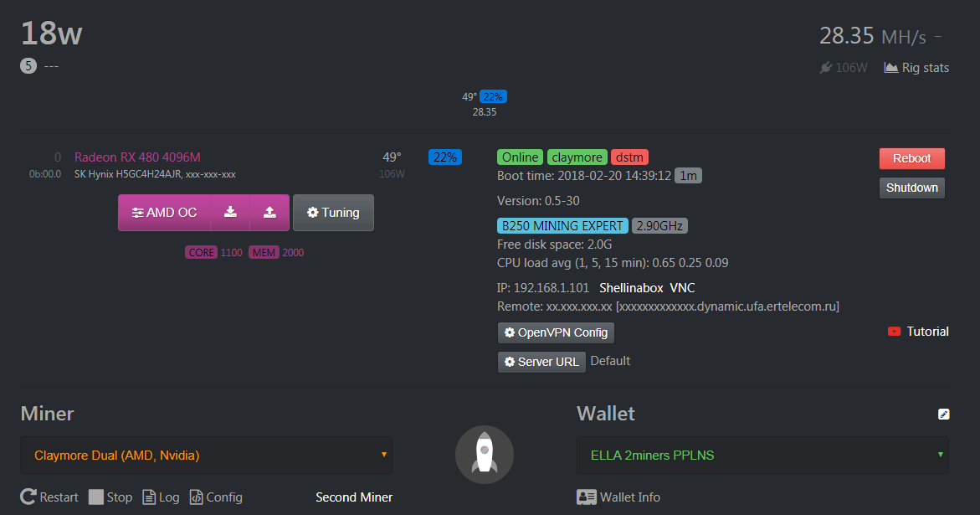Open Shellinabox remote terminal link
Viewport: 980px width, 515px height.
point(631,287)
